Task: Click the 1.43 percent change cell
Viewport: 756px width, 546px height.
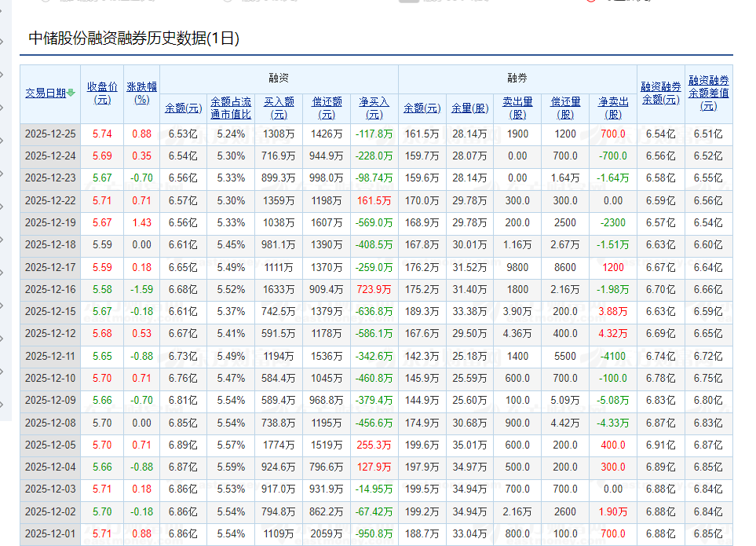Action: point(142,223)
